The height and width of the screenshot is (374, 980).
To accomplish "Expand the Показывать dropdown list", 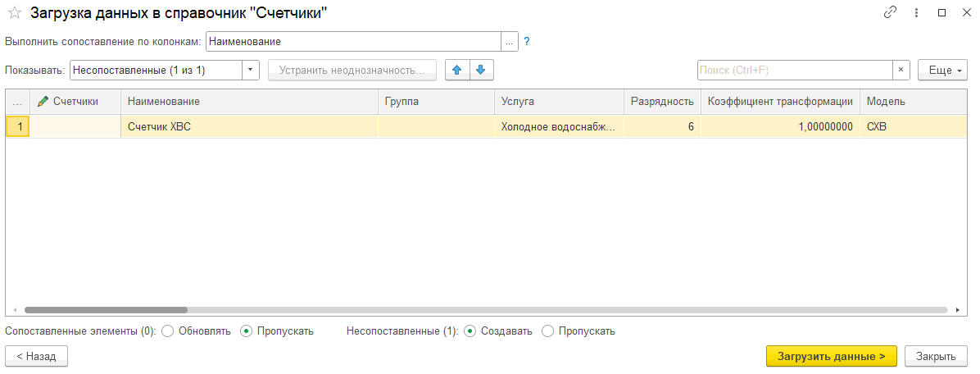I will pyautogui.click(x=251, y=70).
